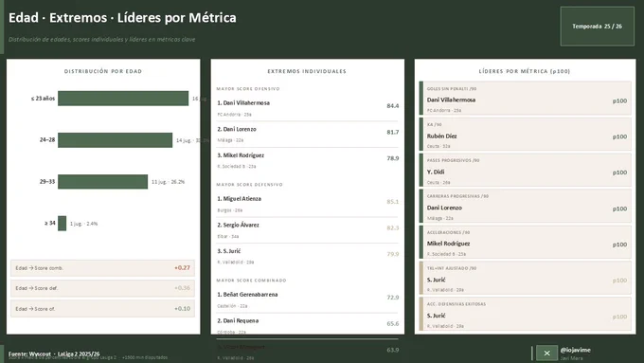The image size is (644, 363).
Task: Click p100 on the Y. Didi card
Action: [x=619, y=172]
